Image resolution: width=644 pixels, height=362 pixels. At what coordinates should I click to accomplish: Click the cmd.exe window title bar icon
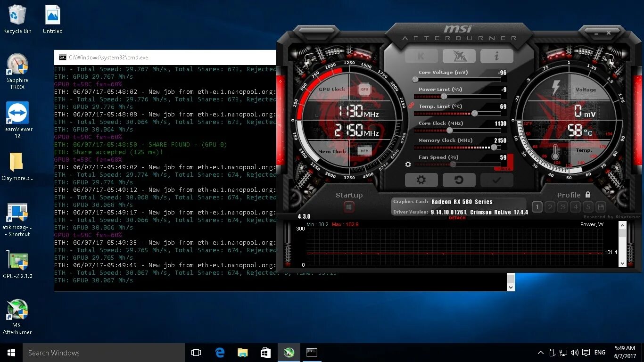(63, 58)
